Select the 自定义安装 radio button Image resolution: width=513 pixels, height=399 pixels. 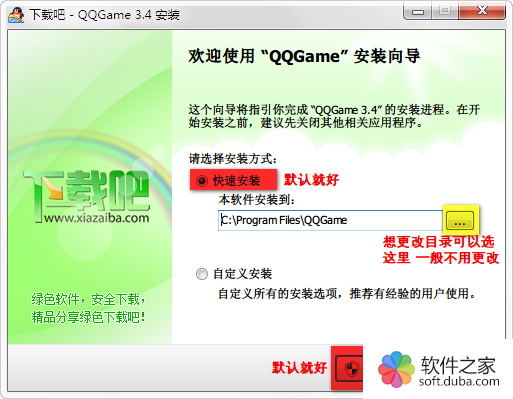[202, 274]
